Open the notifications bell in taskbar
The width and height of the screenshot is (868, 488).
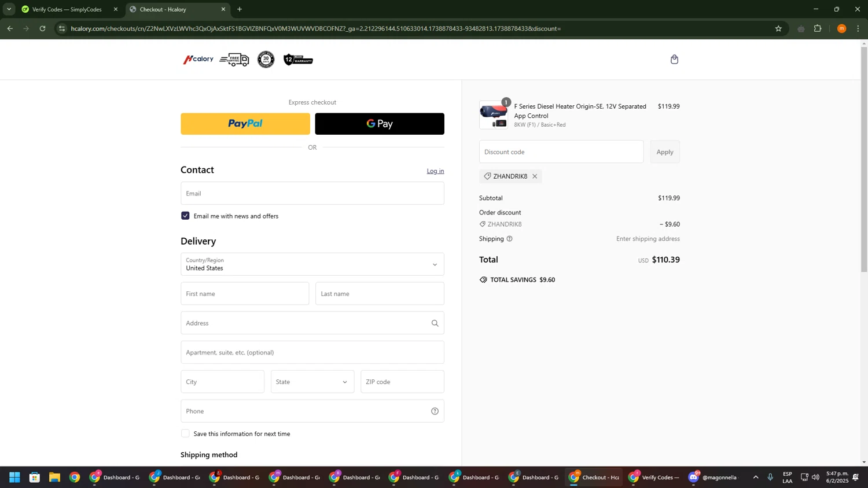(x=855, y=478)
